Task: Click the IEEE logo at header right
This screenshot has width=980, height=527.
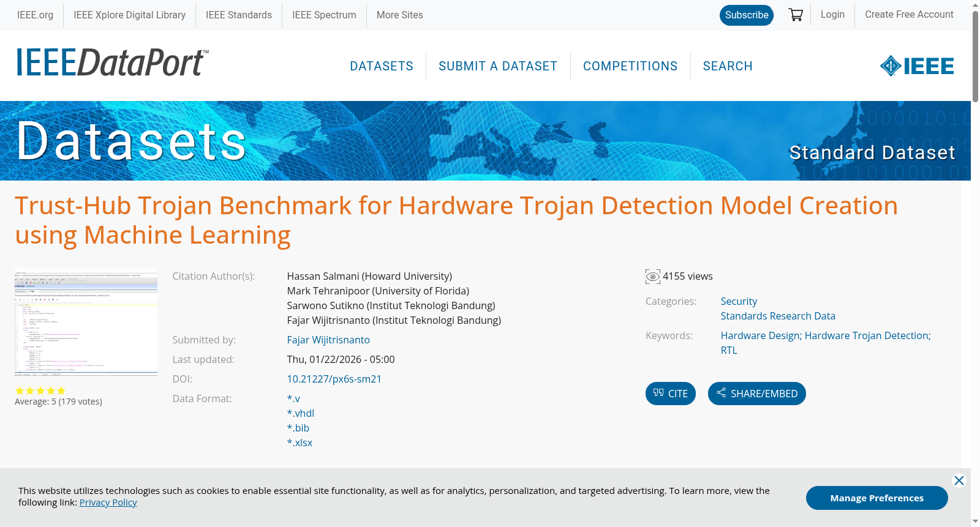Action: coord(917,66)
